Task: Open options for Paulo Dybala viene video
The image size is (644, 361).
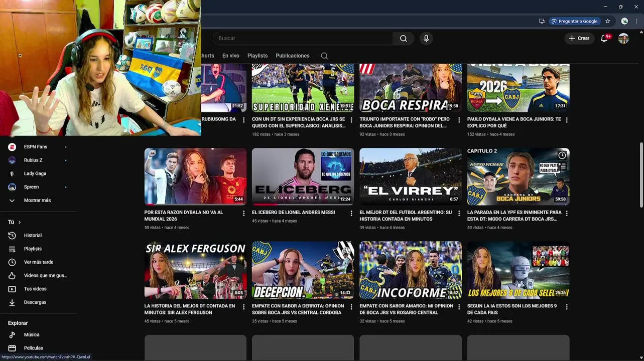Action: tap(567, 120)
